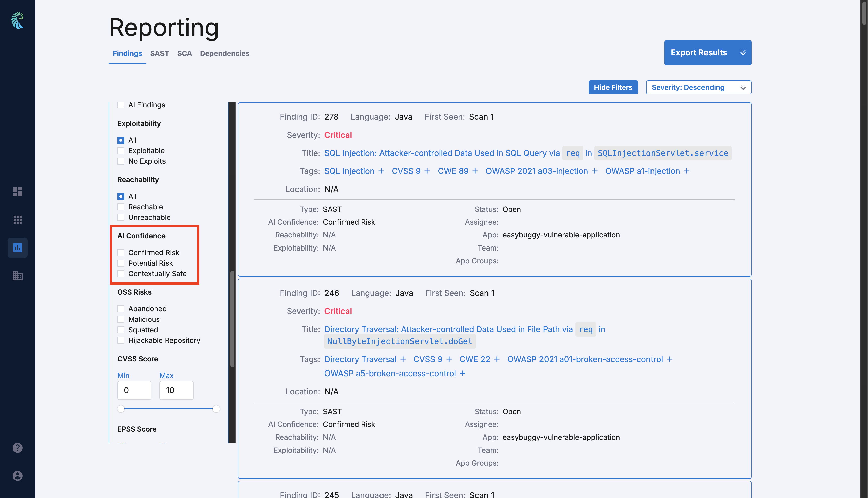868x498 pixels.
Task: Click plus icon next to OWASP 2021 a01-broken-access-control
Action: tap(670, 359)
